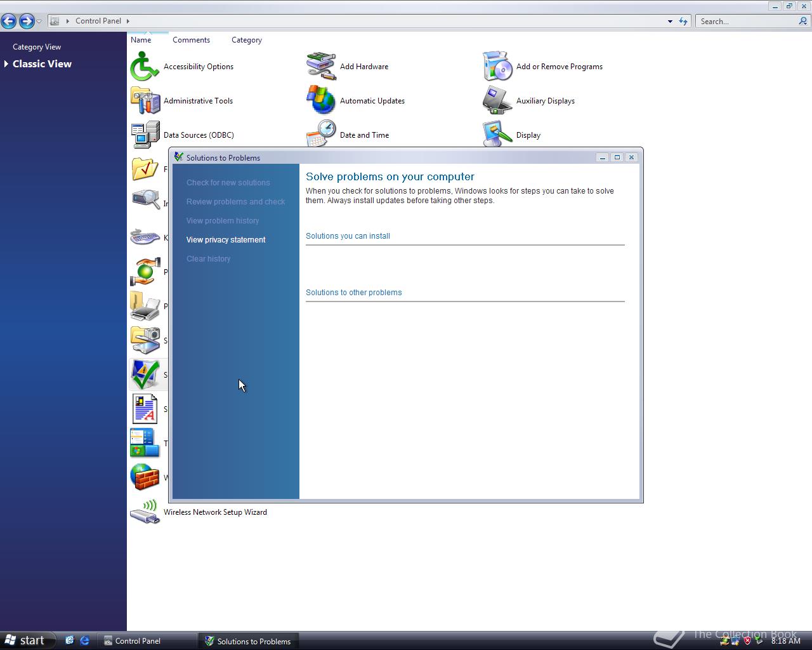This screenshot has width=812, height=650.
Task: Select folder with checkmark icon in Control Panel
Action: [x=145, y=169]
